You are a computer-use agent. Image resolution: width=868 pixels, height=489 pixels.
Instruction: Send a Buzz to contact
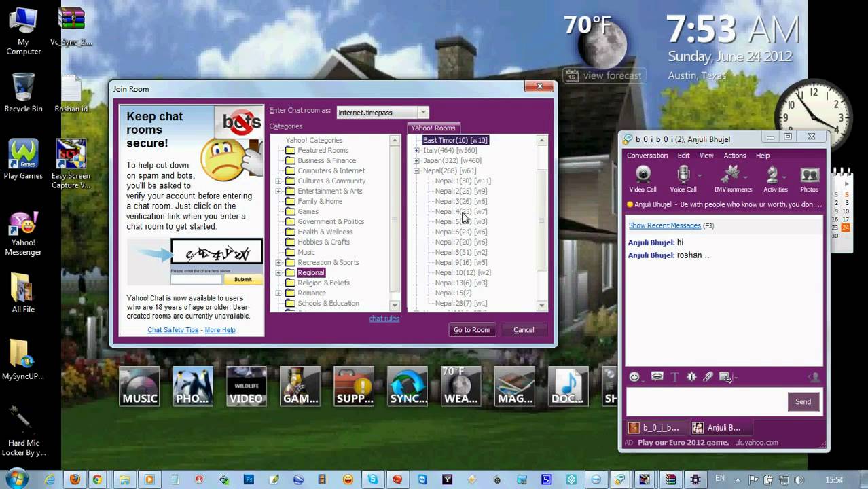[x=691, y=377]
